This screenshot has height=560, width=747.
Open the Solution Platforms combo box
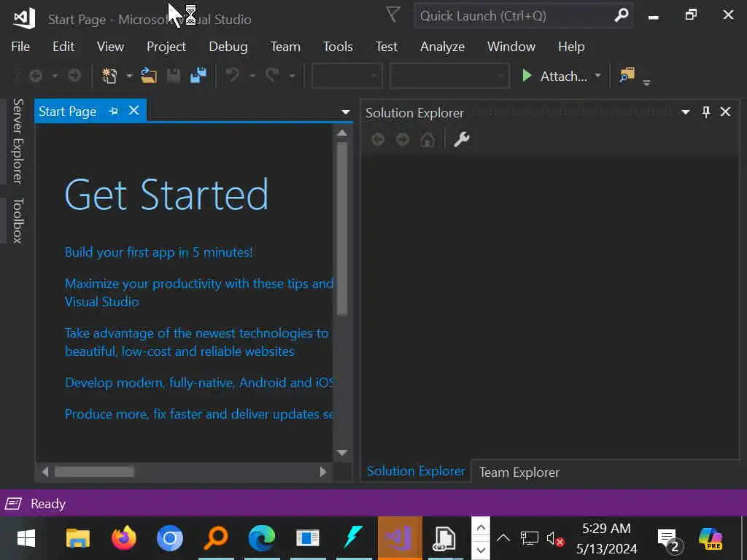[449, 76]
